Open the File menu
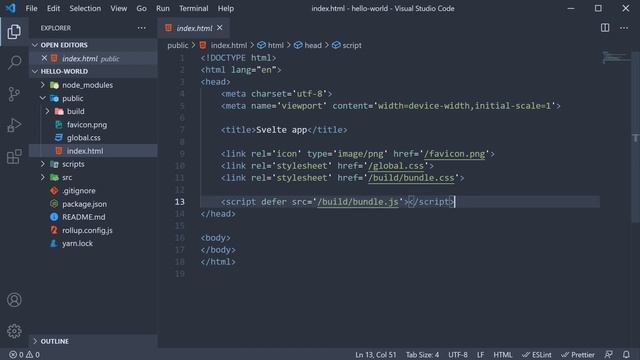 click(31, 8)
